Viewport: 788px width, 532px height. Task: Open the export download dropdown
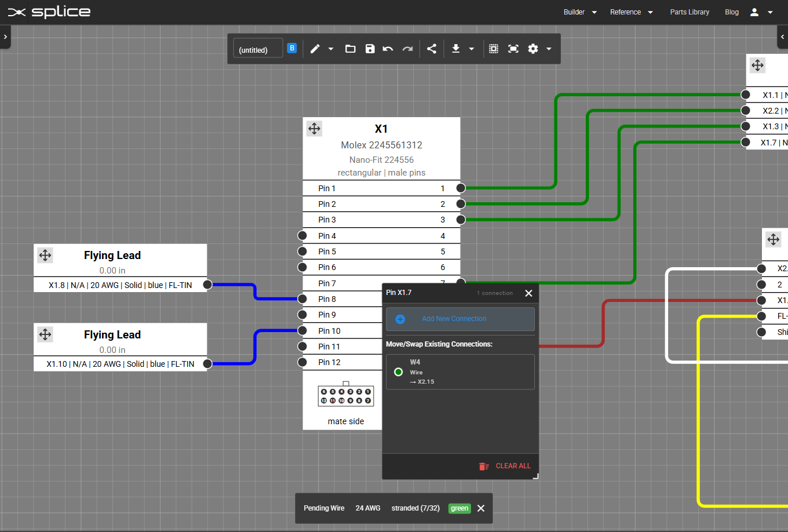pyautogui.click(x=471, y=49)
